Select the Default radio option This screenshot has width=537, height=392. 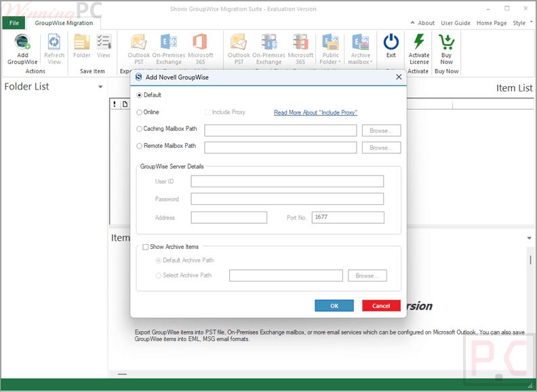(140, 95)
